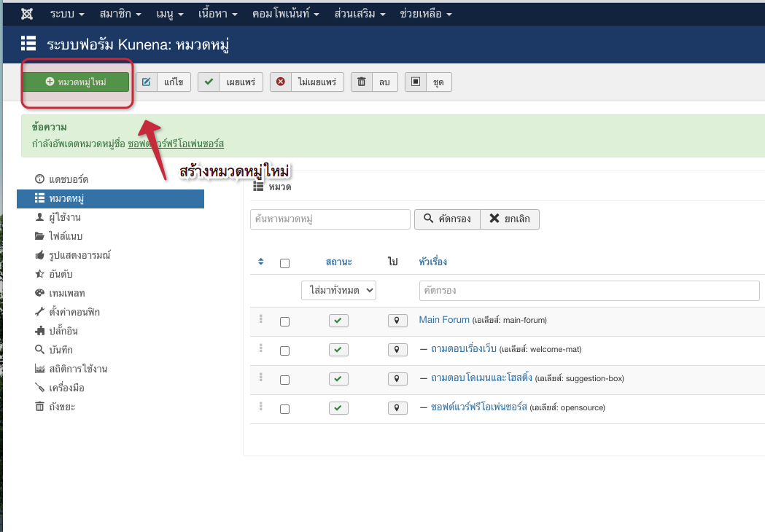Open the ช่วยเหลือ help menu
Image resolution: width=765 pixels, height=532 pixels.
point(426,14)
